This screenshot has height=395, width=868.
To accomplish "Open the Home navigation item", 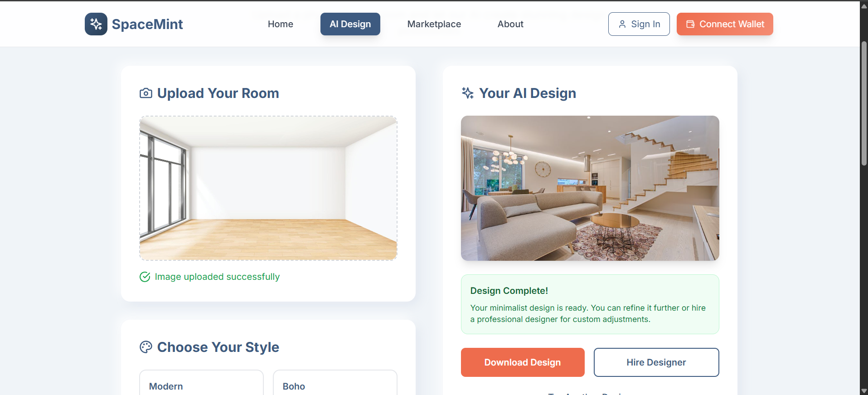I will 281,24.
